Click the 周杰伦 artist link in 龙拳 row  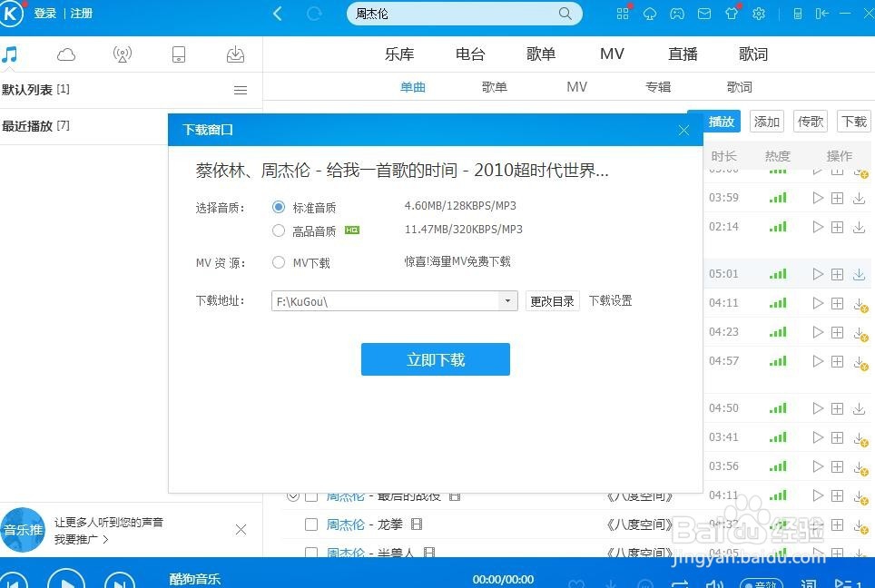pyautogui.click(x=346, y=524)
